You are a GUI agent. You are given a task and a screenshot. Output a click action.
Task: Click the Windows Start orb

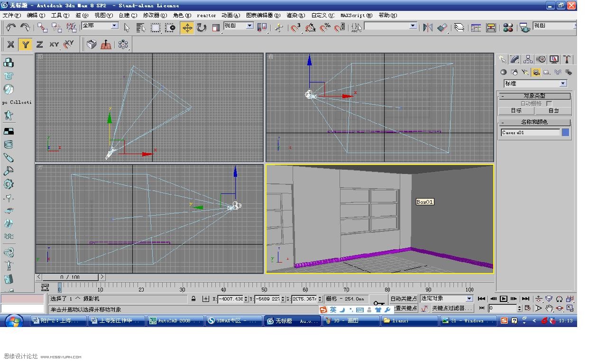pyautogui.click(x=14, y=320)
